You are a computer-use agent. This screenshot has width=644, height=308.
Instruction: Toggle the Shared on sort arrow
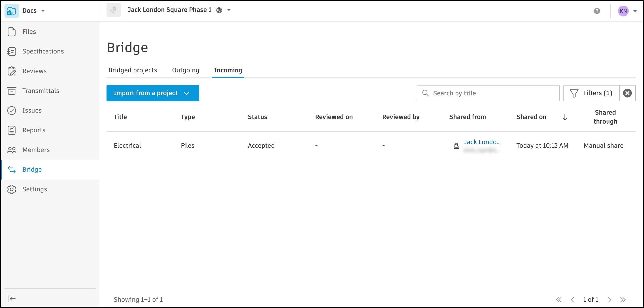[565, 117]
